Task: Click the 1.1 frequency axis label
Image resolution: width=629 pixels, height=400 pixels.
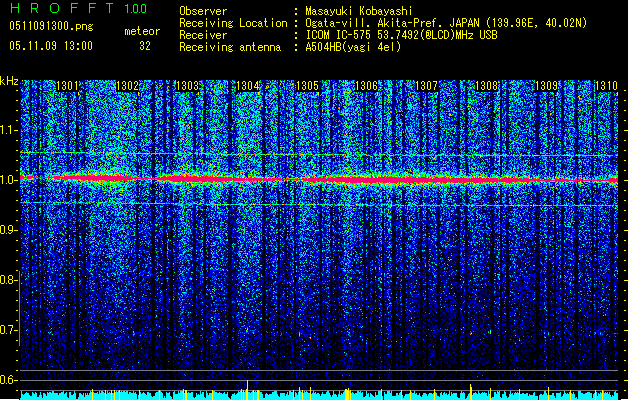Action: (x=8, y=130)
